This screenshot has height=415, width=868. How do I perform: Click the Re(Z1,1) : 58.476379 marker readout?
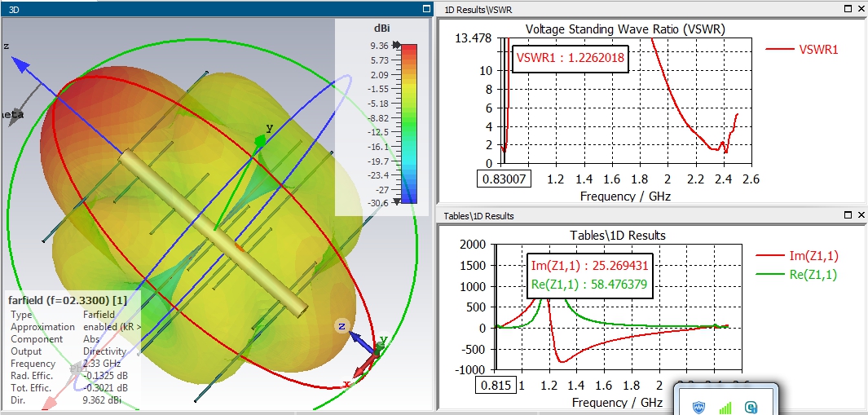589,285
